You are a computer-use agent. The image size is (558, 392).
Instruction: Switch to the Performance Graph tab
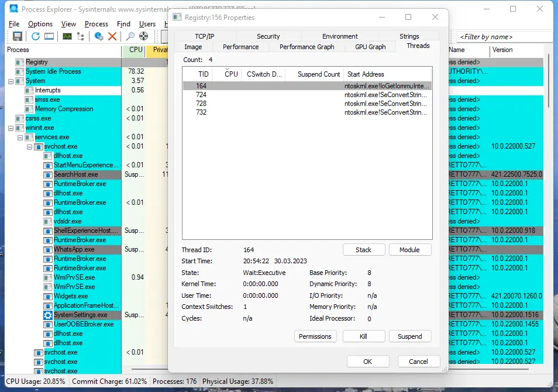pos(306,47)
